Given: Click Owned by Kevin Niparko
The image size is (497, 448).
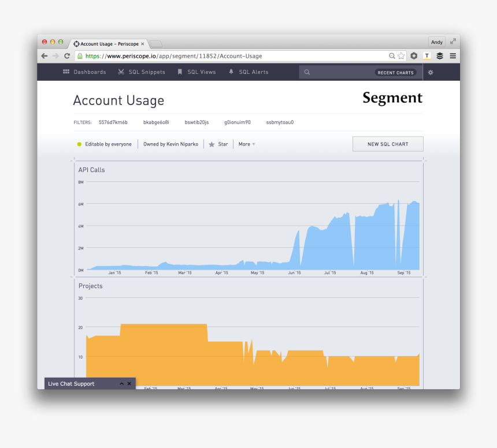Looking at the screenshot, I should tap(170, 144).
